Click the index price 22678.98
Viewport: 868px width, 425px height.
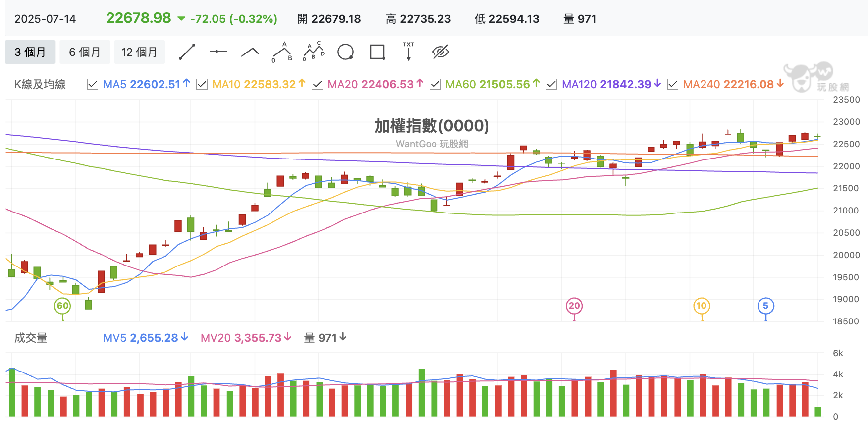139,18
